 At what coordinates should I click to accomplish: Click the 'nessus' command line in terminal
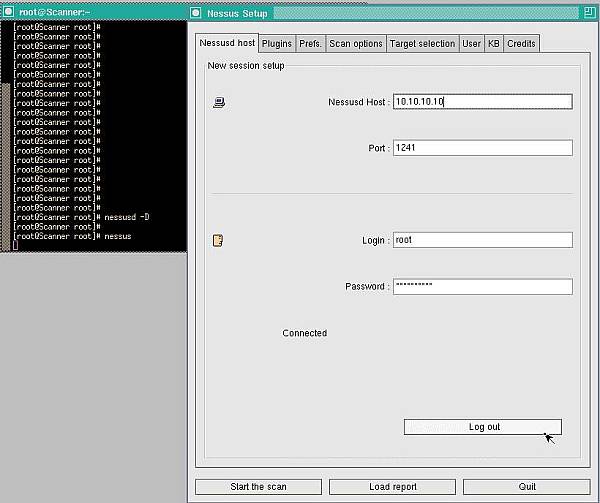click(x=72, y=236)
